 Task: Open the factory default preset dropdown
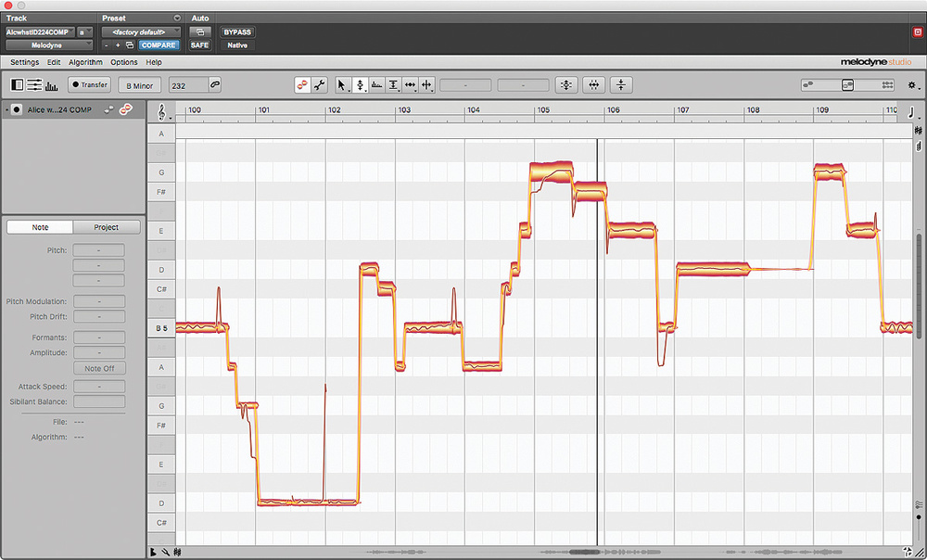[x=141, y=32]
